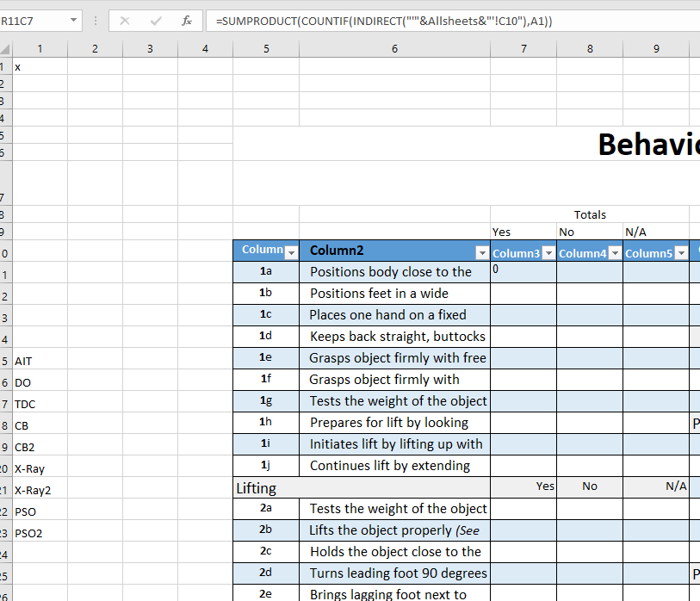
Task: Select the No label above Column4
Action: coord(590,232)
